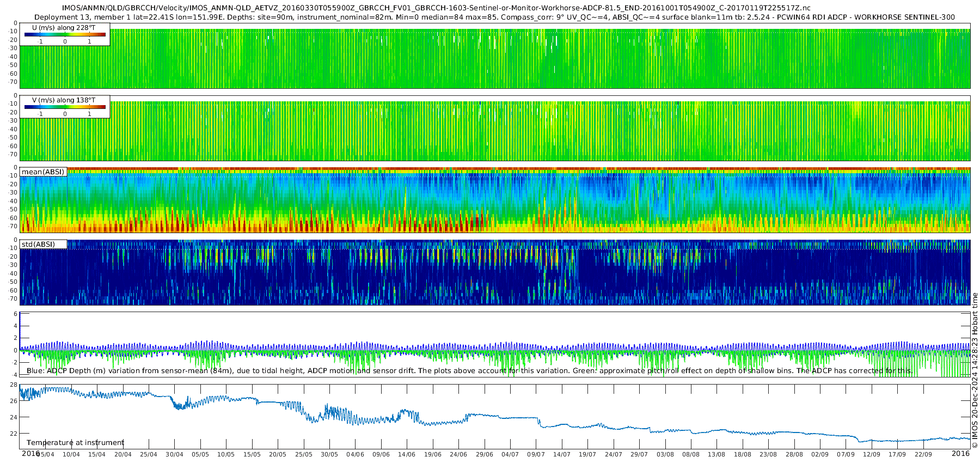Click the 08/08 date tick label
Screen dimensions: 980x463
point(691,455)
